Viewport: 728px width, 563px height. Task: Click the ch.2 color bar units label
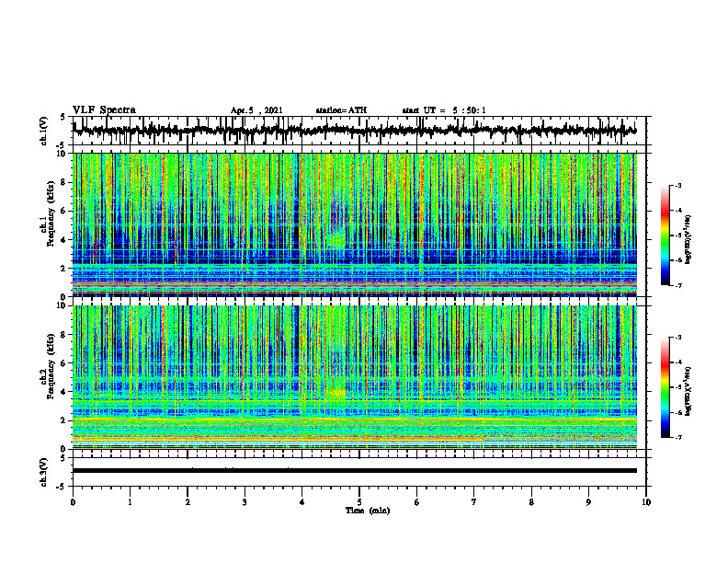pos(688,391)
